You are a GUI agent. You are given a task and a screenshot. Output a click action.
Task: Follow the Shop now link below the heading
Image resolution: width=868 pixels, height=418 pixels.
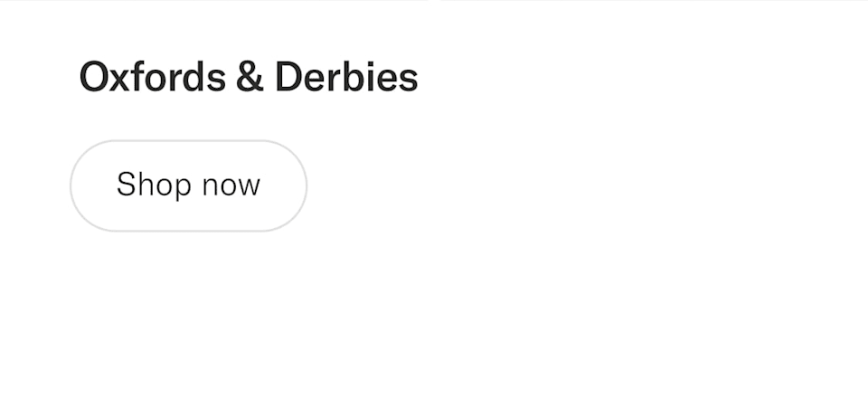[x=188, y=185]
